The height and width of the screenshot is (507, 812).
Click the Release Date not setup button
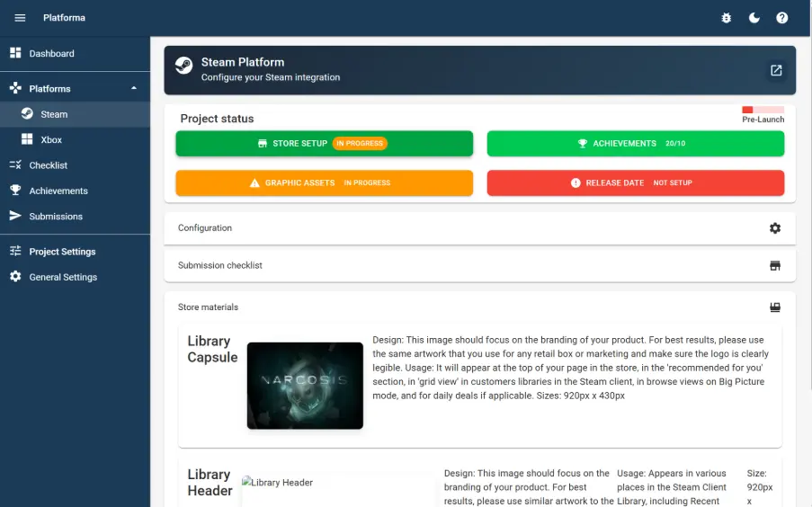pyautogui.click(x=635, y=183)
